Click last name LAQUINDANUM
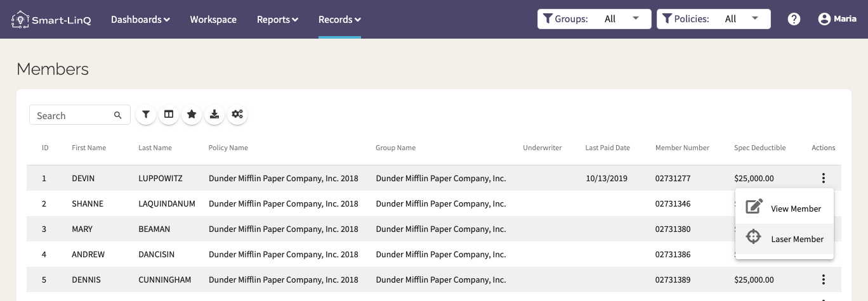This screenshot has height=301, width=868. pyautogui.click(x=167, y=203)
